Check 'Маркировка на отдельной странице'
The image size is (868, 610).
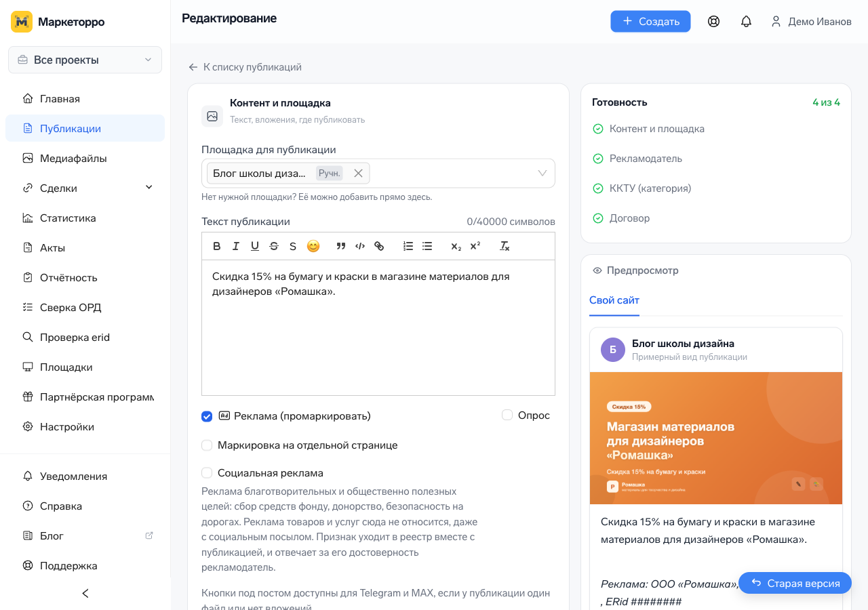(207, 445)
